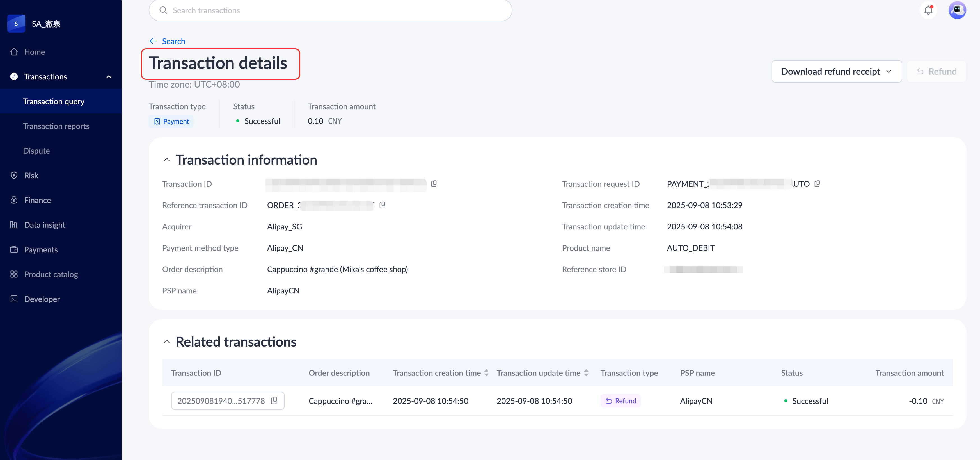Click the SA account logo icon
Image resolution: width=980 pixels, height=460 pixels.
[x=16, y=24]
